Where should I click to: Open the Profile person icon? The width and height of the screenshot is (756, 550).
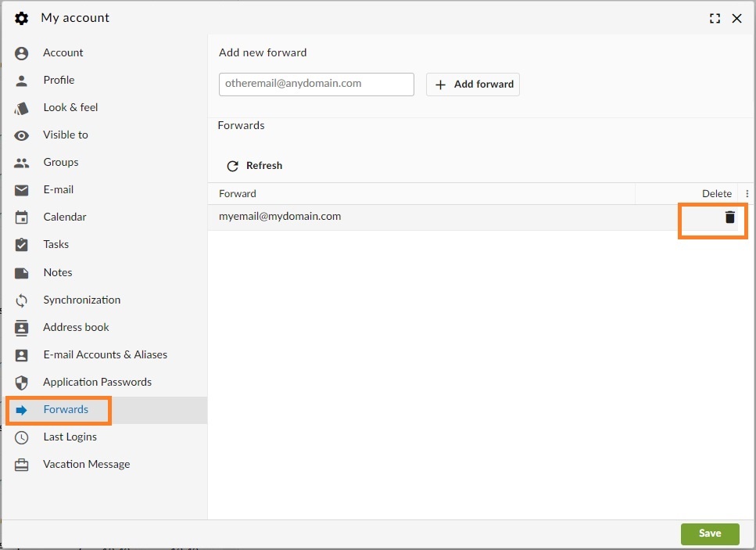(x=21, y=81)
